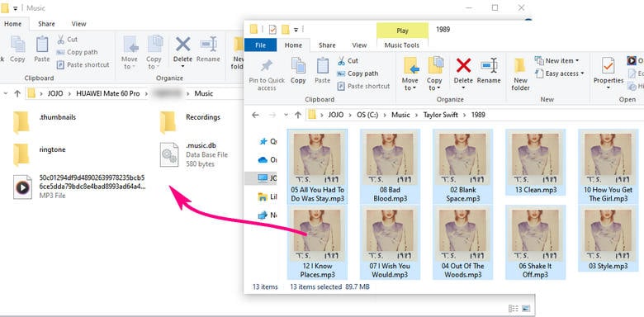
Task: Select the .music.db database file
Action: 193,154
